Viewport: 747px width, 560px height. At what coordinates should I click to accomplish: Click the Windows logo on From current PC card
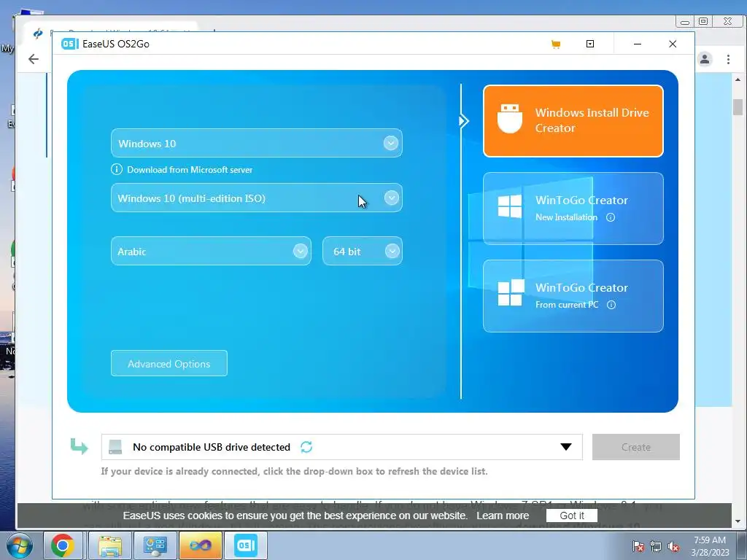(x=511, y=293)
